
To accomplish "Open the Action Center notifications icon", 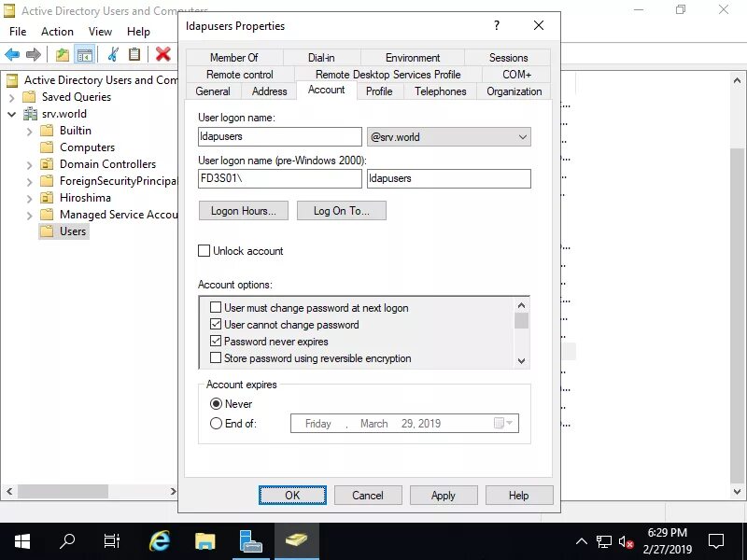I will [716, 541].
